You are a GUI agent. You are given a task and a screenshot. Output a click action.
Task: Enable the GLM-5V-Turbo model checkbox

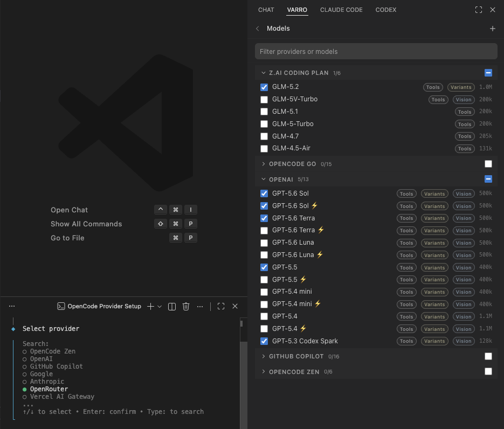tap(264, 100)
